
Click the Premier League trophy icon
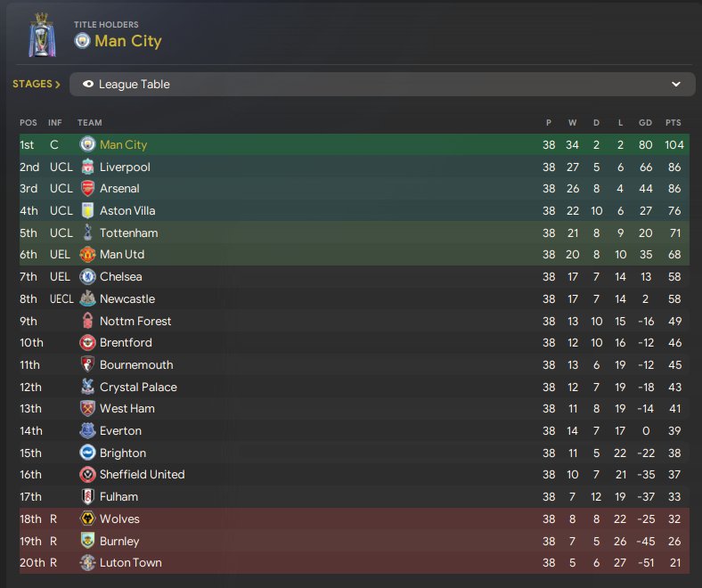click(x=42, y=36)
